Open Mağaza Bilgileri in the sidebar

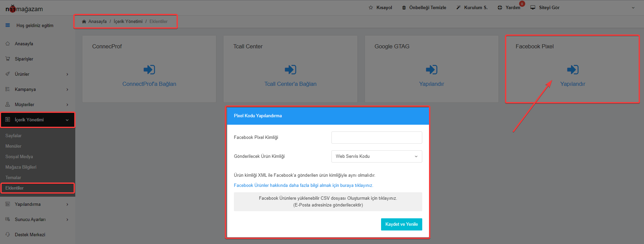21,167
